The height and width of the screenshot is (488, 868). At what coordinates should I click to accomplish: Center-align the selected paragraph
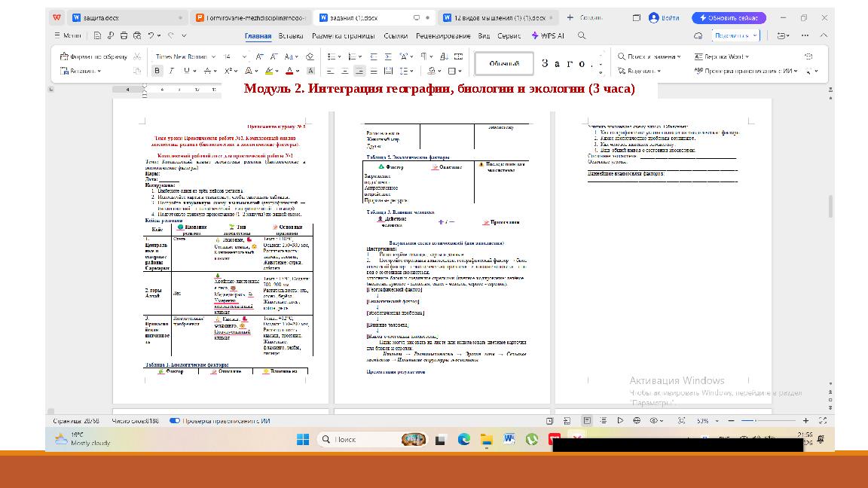[358, 70]
